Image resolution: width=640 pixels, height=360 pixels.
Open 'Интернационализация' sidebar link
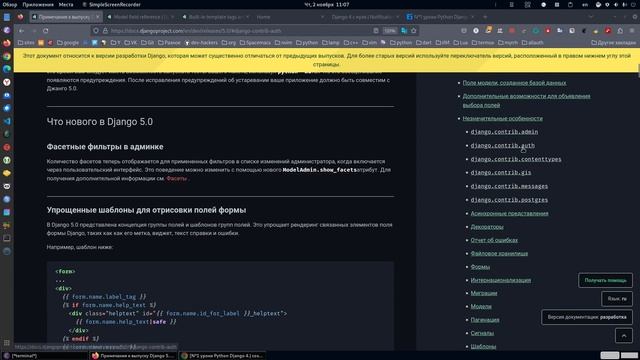pos(501,280)
